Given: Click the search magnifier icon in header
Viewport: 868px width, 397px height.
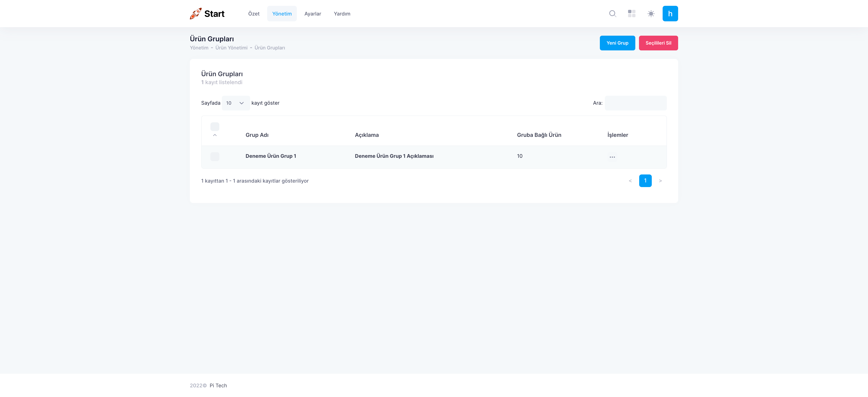Looking at the screenshot, I should 613,14.
